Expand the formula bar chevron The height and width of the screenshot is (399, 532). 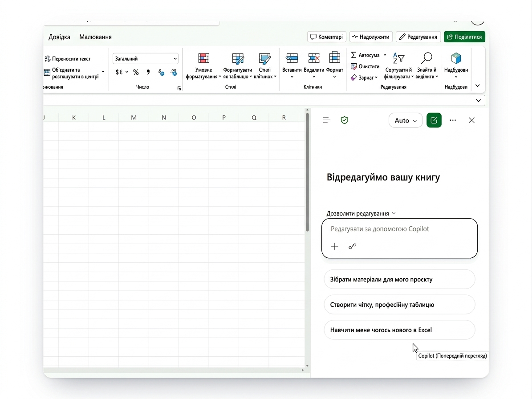479,101
